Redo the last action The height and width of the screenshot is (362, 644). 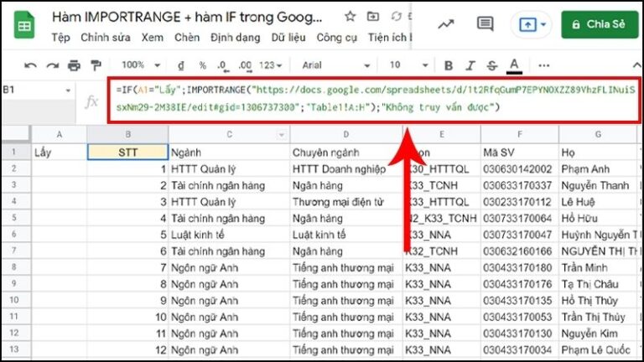tap(52, 65)
